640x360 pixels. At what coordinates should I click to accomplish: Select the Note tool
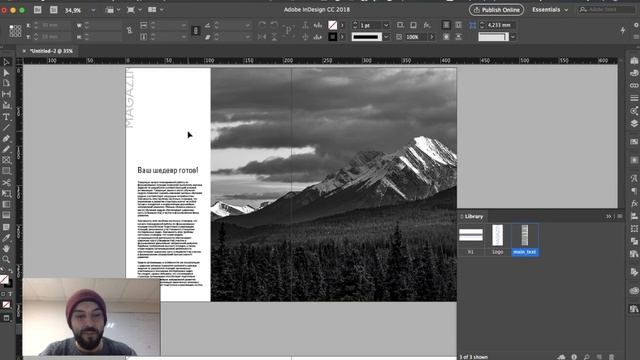pos(6,227)
